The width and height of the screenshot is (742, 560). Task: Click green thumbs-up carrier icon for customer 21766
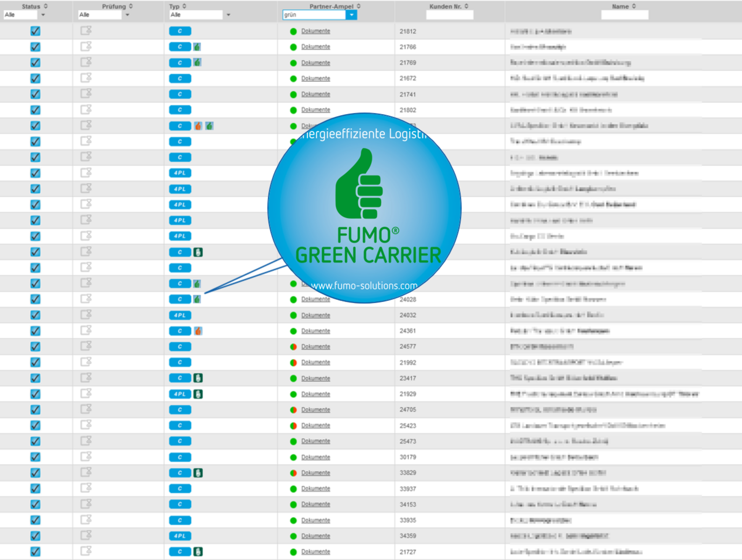197,47
